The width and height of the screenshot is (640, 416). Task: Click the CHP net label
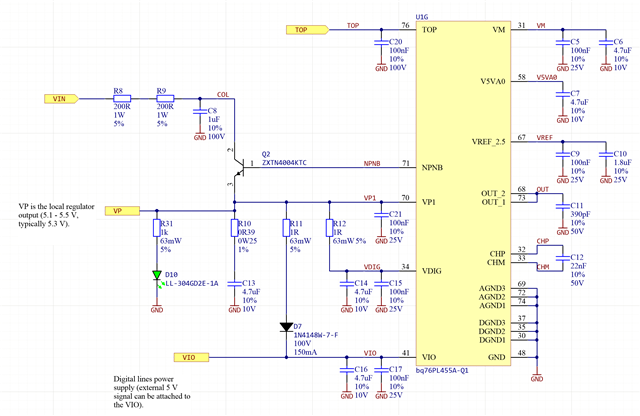[x=543, y=241]
